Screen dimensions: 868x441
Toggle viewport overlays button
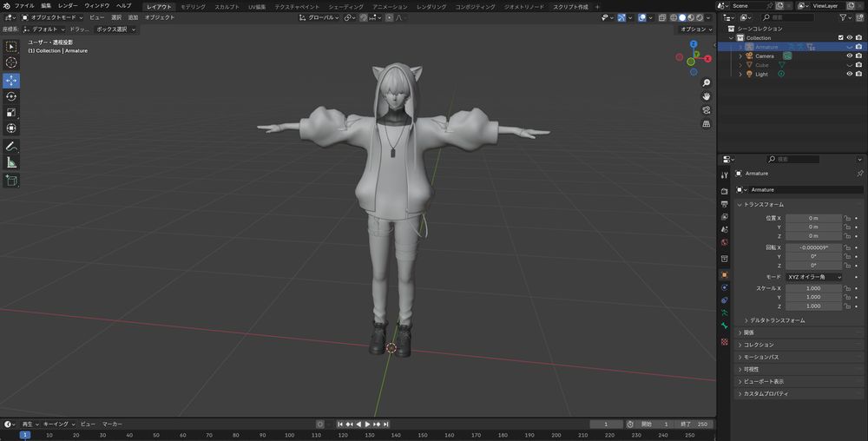coord(641,17)
